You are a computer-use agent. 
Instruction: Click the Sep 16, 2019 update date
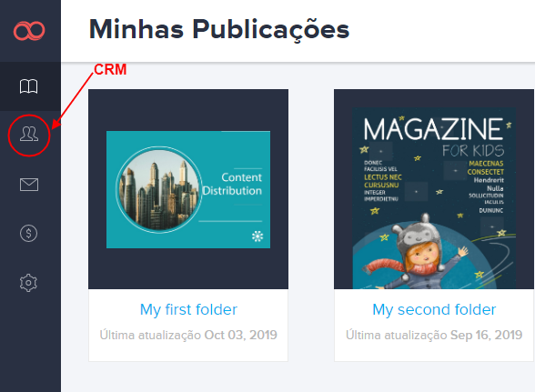[486, 335]
